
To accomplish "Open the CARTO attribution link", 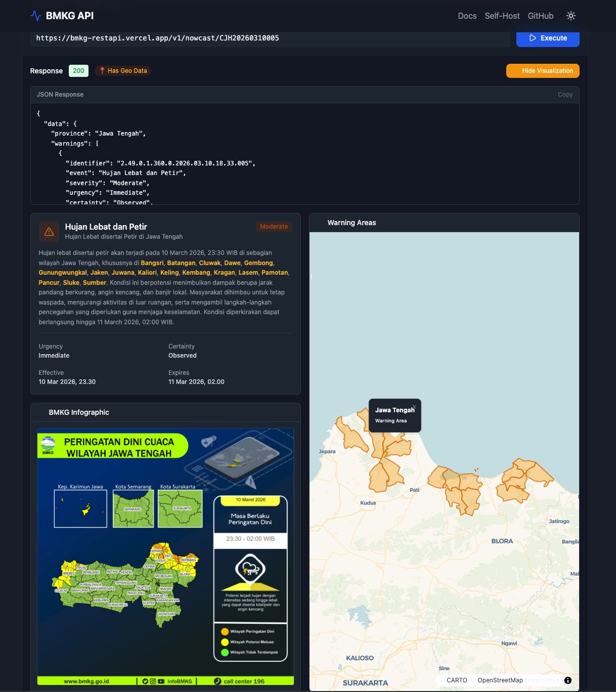I will click(457, 680).
